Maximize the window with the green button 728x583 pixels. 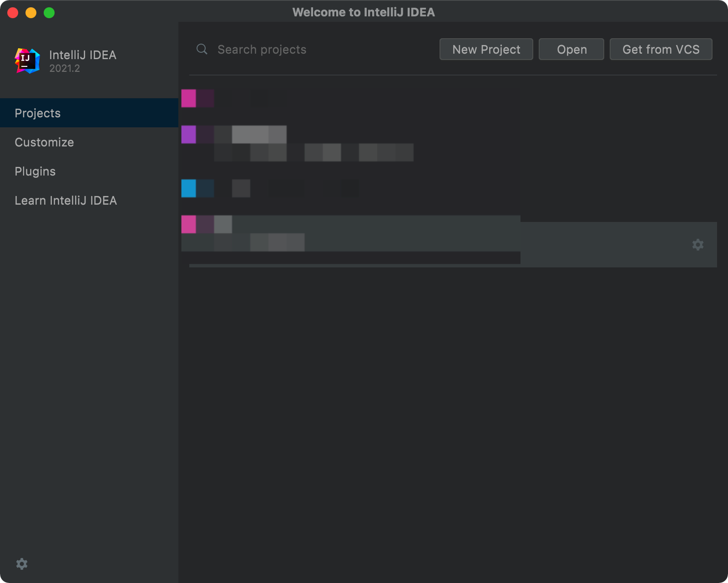coord(49,13)
